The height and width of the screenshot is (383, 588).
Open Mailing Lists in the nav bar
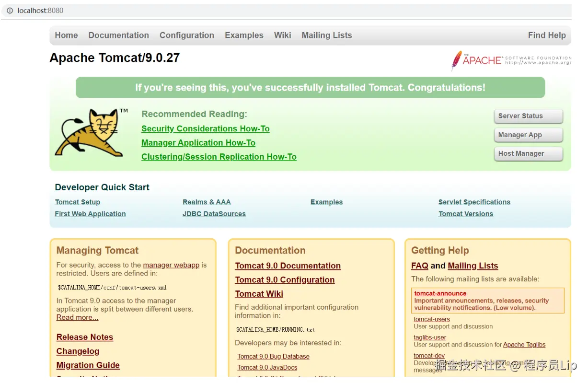click(327, 35)
